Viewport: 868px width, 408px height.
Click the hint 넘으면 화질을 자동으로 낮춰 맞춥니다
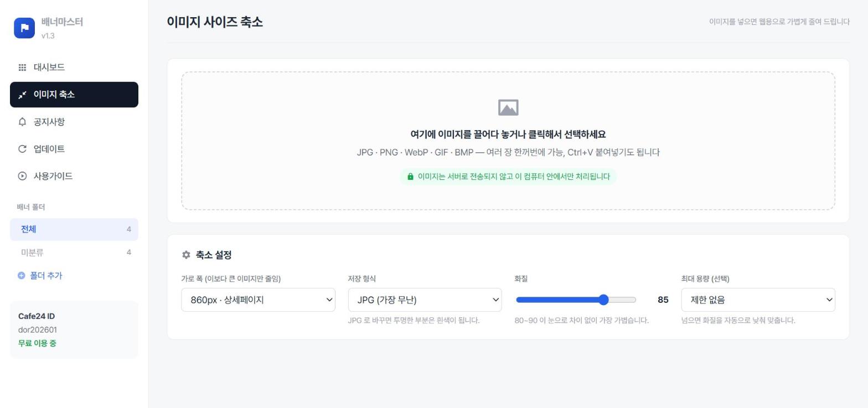738,320
